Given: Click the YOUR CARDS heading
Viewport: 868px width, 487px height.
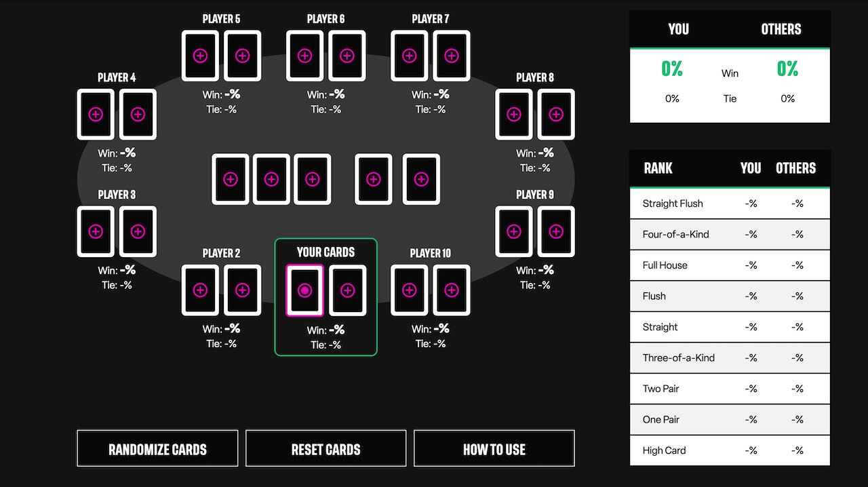Looking at the screenshot, I should tap(325, 252).
